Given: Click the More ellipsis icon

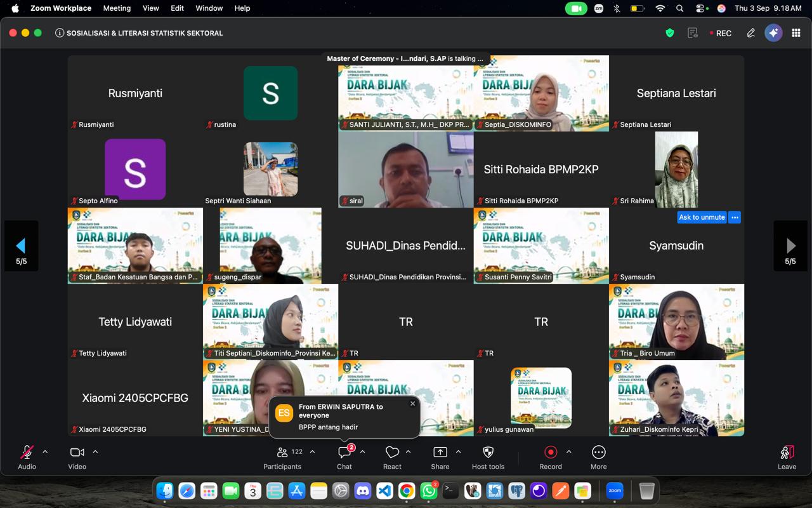Looking at the screenshot, I should coord(599,452).
